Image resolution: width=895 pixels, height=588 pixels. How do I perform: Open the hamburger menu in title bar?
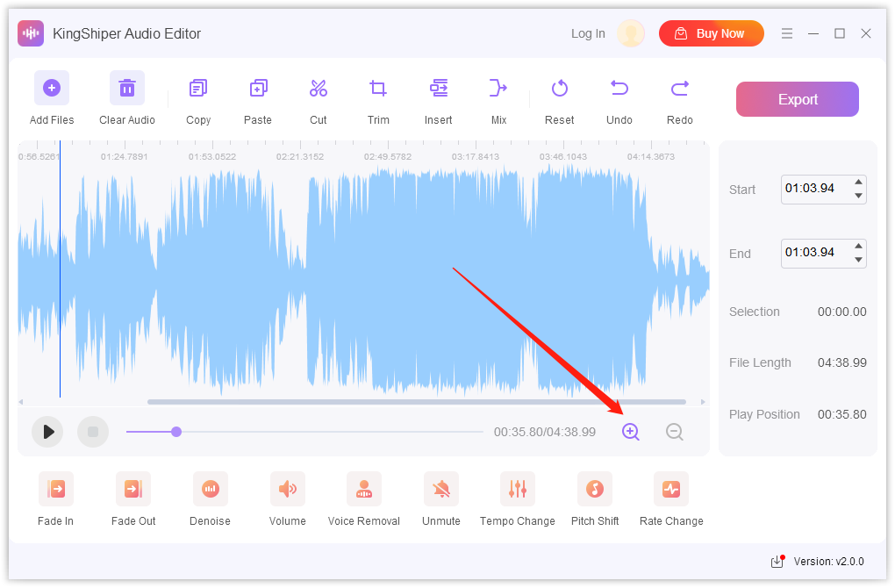pyautogui.click(x=787, y=33)
